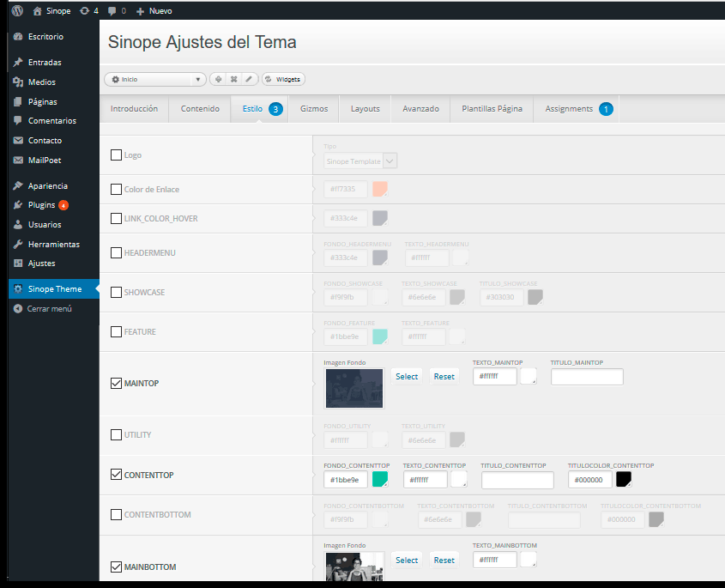Open FONDO_FEATURE turquoise color swatch
Viewport: 725px width, 588px height.
click(380, 336)
